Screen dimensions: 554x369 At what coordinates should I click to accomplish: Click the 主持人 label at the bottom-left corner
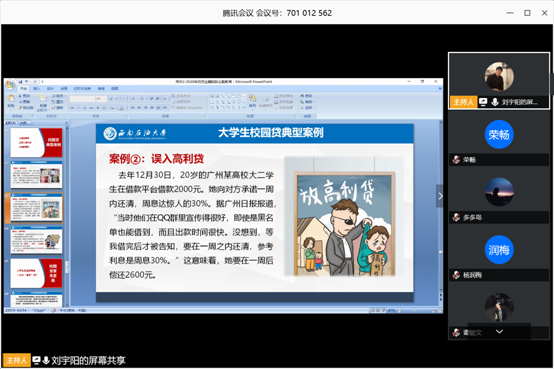pyautogui.click(x=17, y=360)
